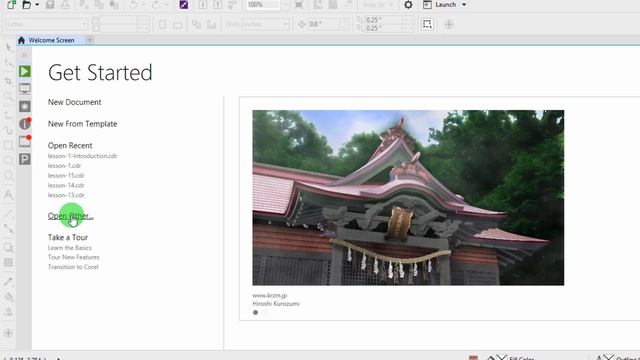Select the Crop tool in toolbox
The width and height of the screenshot is (640, 360).
pyautogui.click(x=8, y=81)
